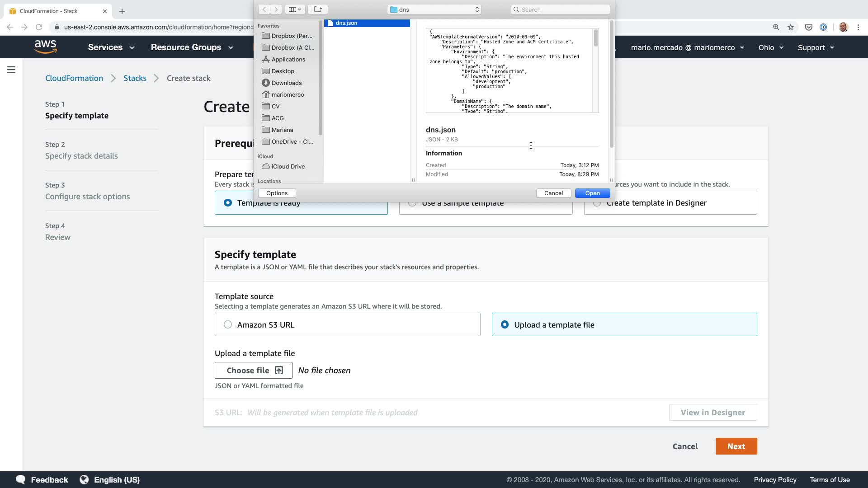Viewport: 868px width, 488px height.
Task: Open the dns folder path popup
Action: pyautogui.click(x=434, y=9)
